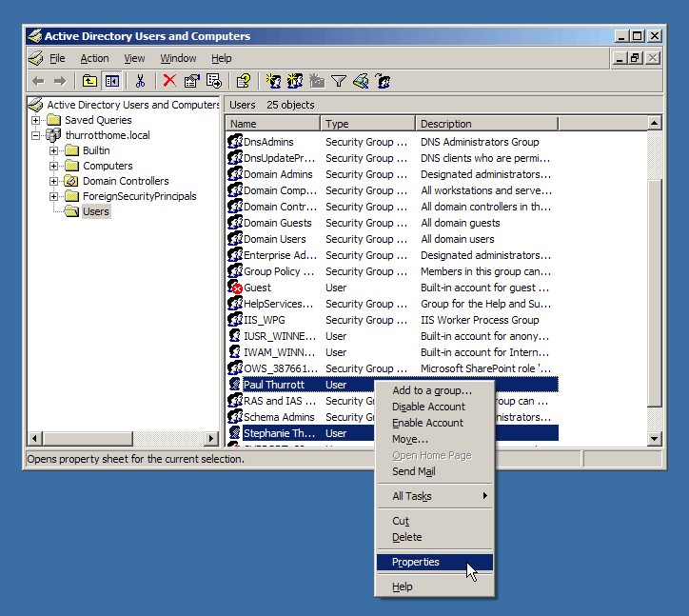
Task: Click list scrollbar up arrow
Action: tap(655, 123)
